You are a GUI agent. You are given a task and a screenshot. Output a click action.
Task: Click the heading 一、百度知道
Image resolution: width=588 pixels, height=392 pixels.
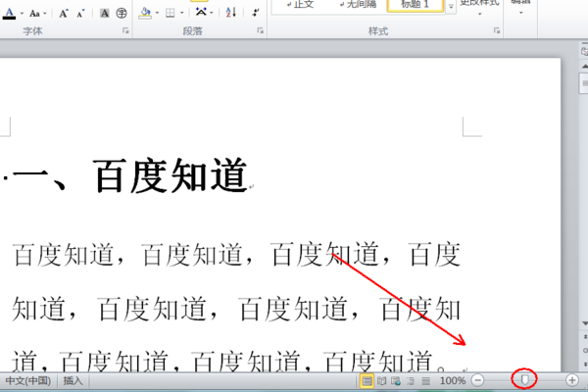[x=129, y=176]
